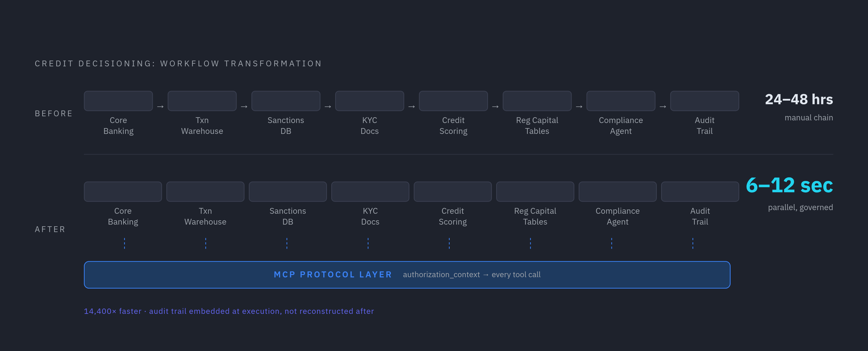The image size is (868, 351).
Task: Click the authorization_context every tool call text
Action: pos(472,275)
